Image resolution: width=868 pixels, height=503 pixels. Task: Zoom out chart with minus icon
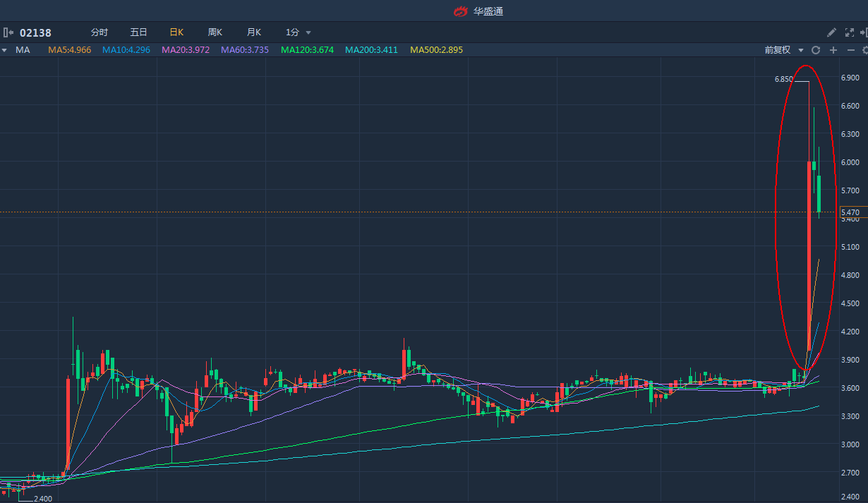click(850, 50)
